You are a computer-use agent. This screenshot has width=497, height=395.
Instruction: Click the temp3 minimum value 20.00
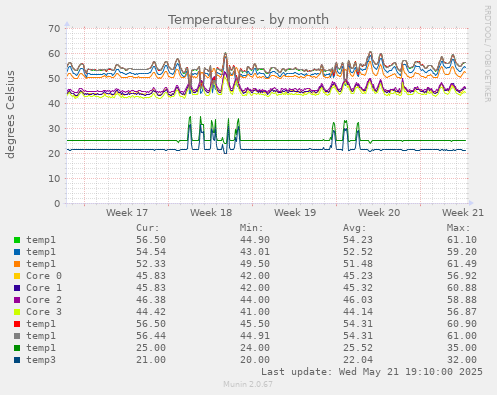tap(255, 360)
